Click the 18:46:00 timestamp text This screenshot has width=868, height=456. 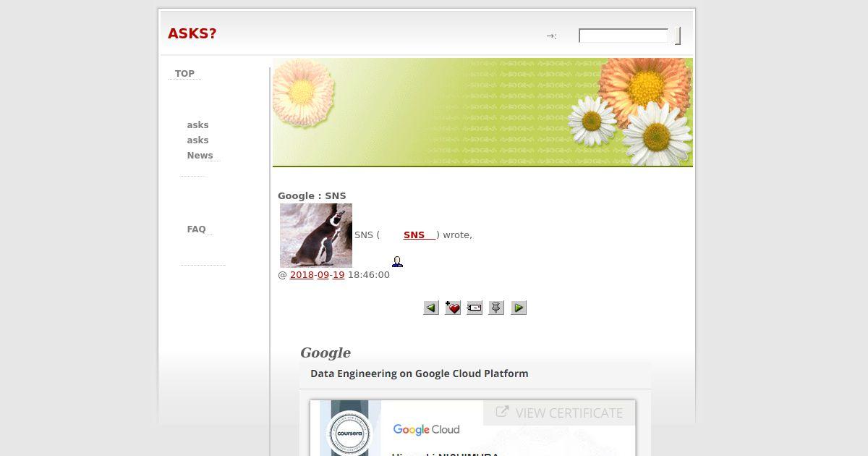(369, 274)
